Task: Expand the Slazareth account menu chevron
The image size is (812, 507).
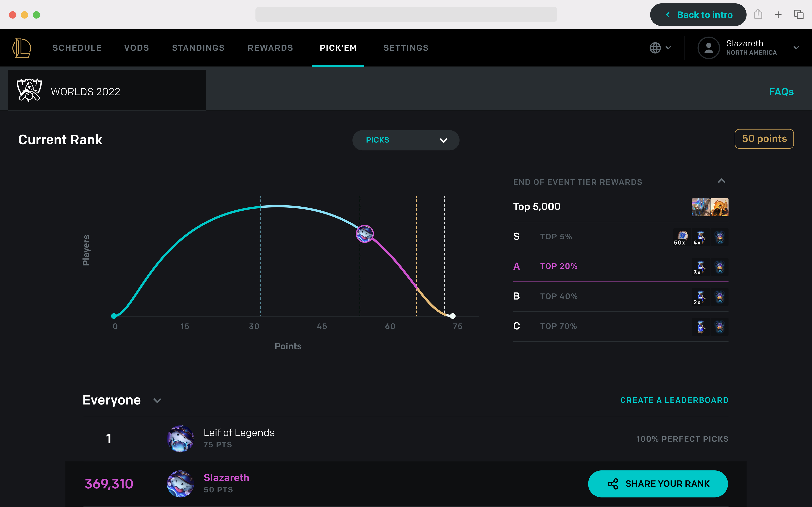Action: 796,48
